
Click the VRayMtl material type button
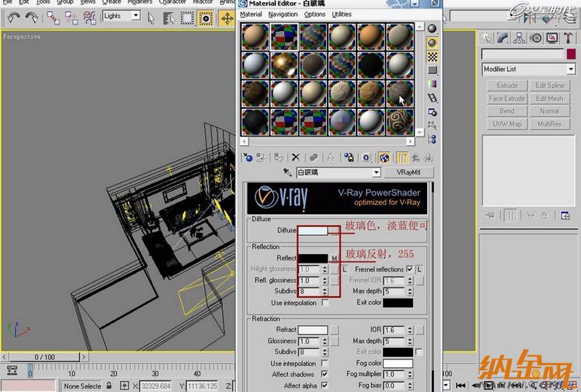tap(410, 173)
